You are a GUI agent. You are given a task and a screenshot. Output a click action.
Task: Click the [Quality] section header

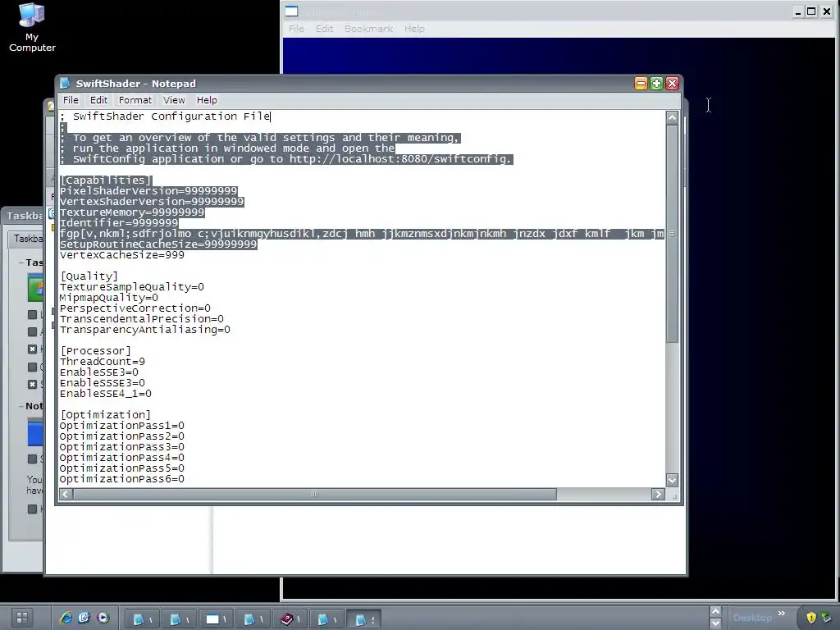tap(89, 276)
